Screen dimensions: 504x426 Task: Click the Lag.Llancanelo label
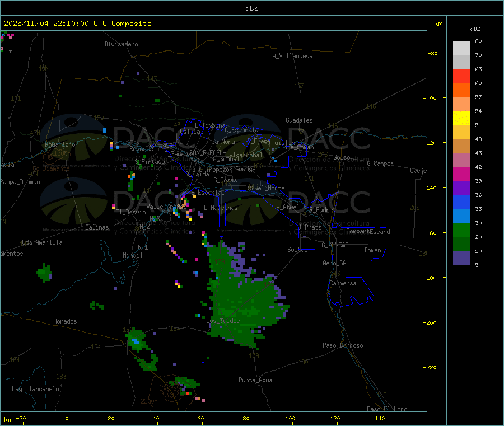pos(35,389)
